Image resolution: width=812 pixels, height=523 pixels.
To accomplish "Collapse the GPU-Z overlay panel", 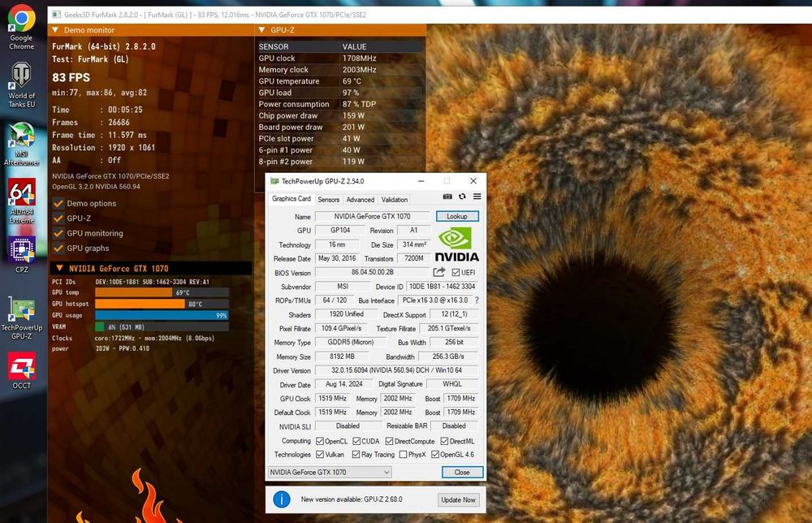I will (x=261, y=30).
